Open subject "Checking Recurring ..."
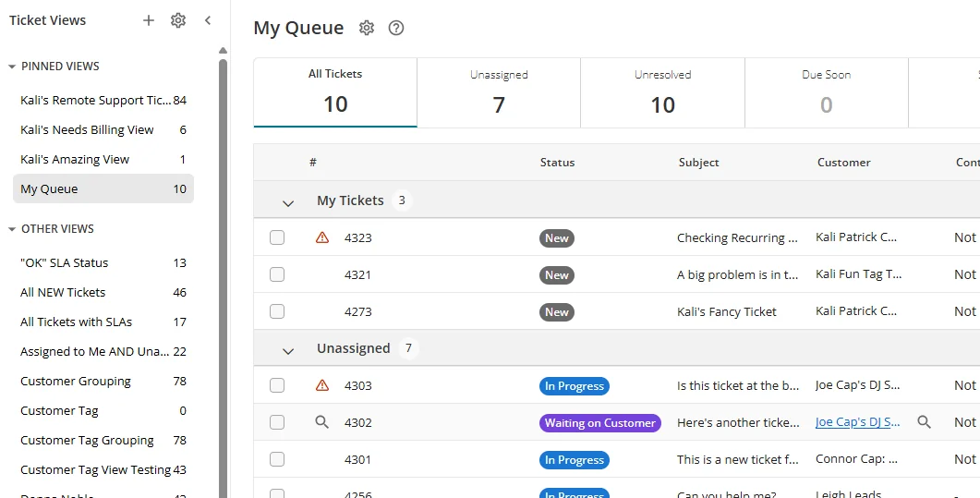980x498 pixels. pos(737,238)
